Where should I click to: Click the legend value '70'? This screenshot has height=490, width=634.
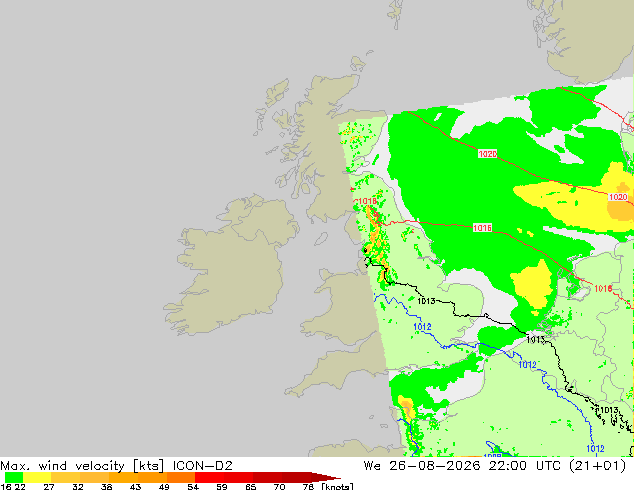(279, 487)
